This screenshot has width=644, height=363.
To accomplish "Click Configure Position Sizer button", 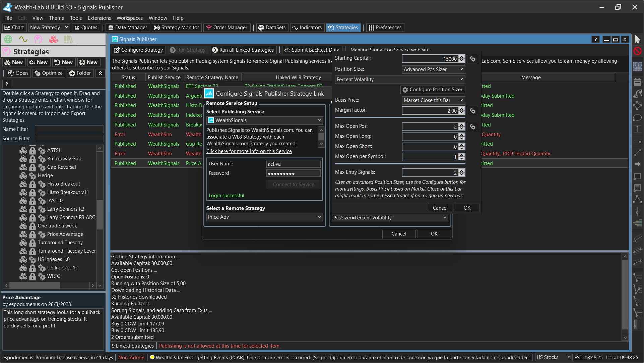I will coord(433,90).
